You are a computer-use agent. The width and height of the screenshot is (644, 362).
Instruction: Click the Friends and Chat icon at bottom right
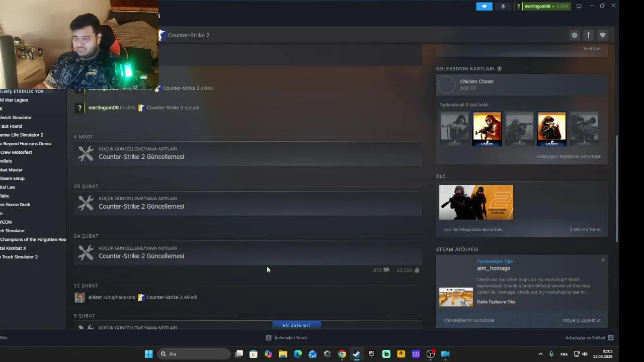[610, 338]
